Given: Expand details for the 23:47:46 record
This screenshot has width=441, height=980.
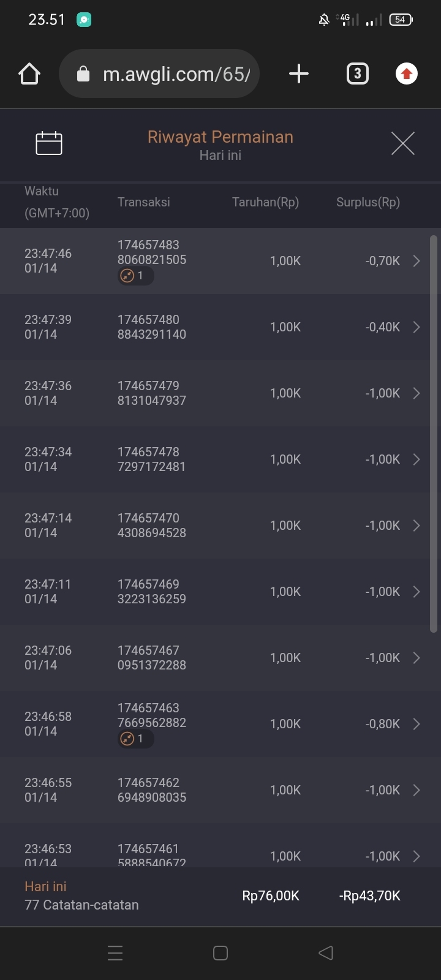Looking at the screenshot, I should [x=417, y=261].
